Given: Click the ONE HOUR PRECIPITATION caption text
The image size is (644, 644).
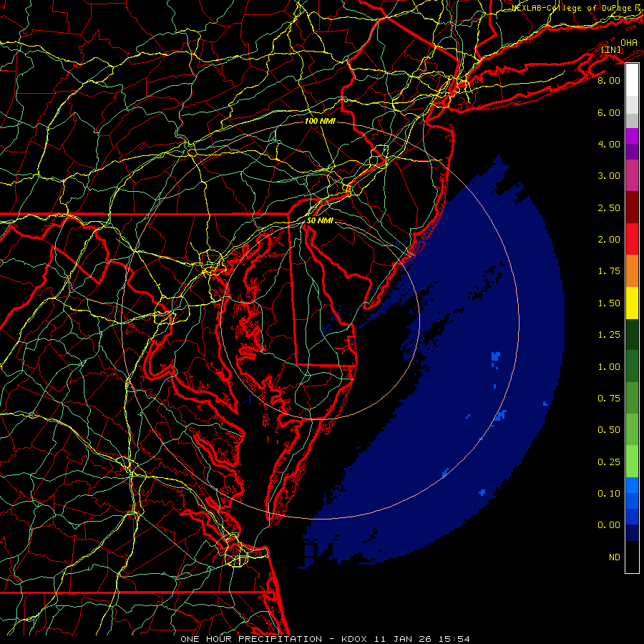Looking at the screenshot, I should tap(251, 639).
